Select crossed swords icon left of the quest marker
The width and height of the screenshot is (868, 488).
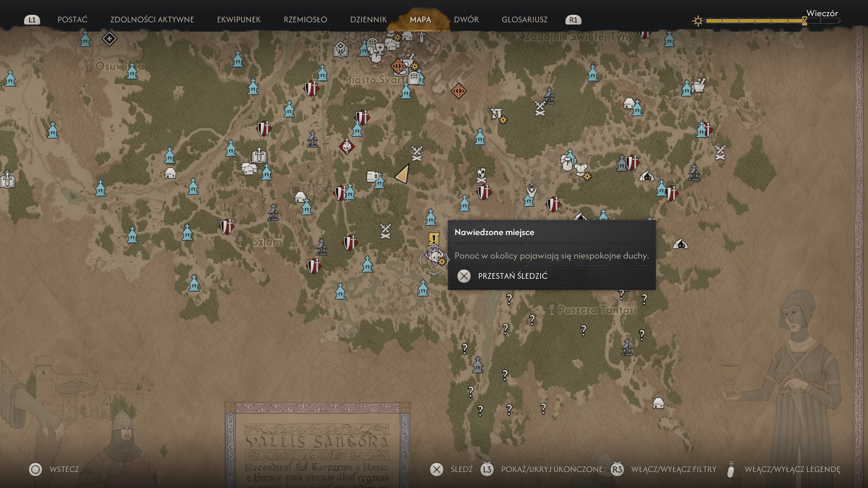[385, 231]
